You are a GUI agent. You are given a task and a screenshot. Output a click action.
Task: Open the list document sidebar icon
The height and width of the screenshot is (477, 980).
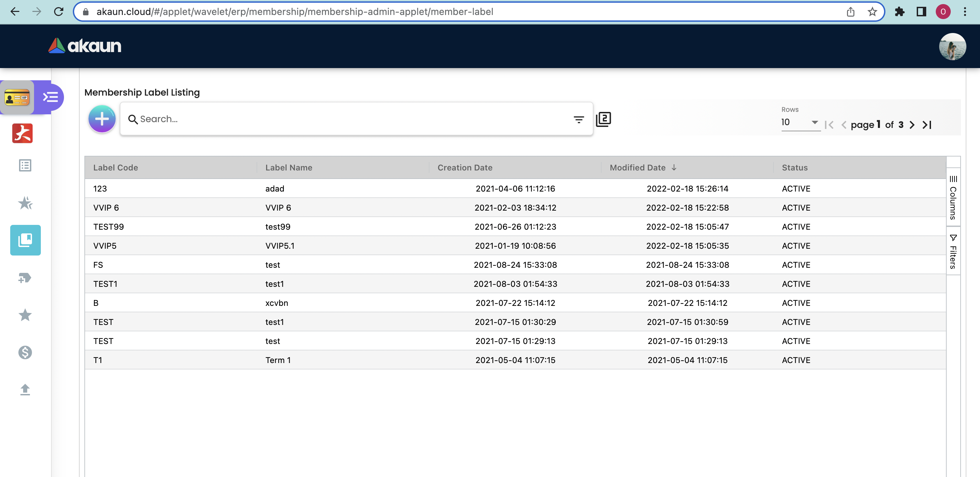pos(25,165)
